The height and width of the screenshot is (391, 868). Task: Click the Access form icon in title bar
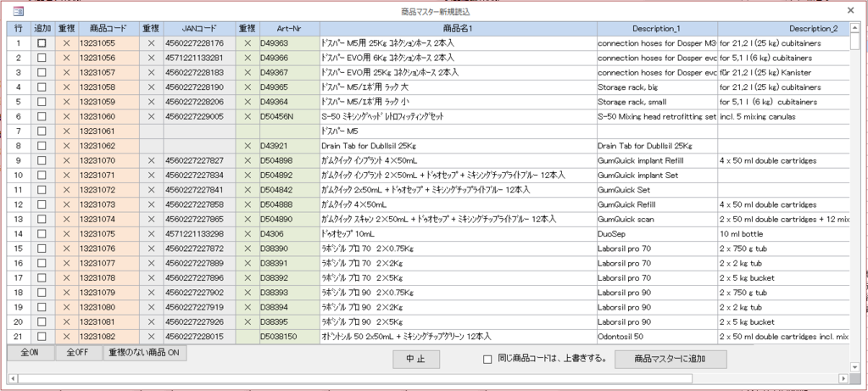tap(19, 10)
